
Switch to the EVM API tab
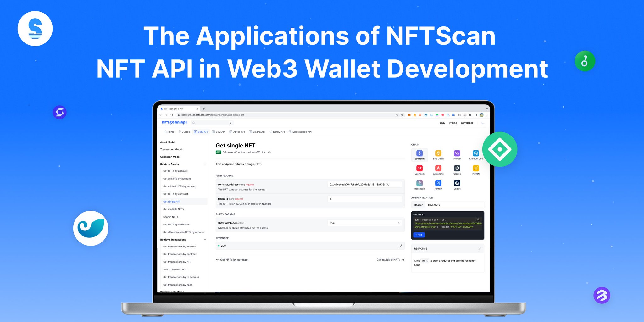[x=201, y=132]
